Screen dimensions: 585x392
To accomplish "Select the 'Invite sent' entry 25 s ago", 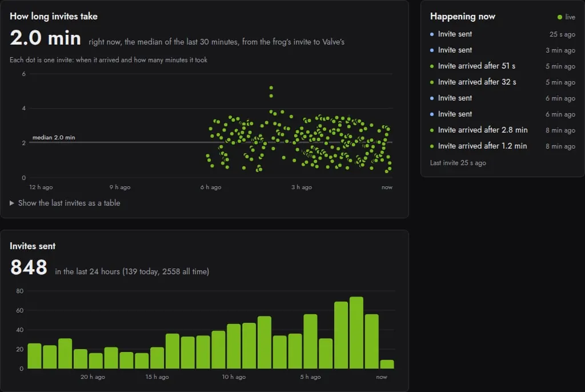I will pos(503,34).
